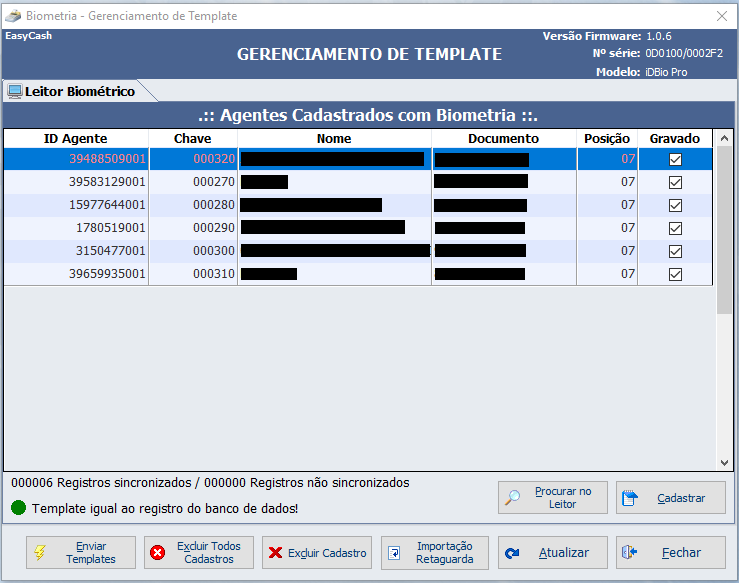Click the lightning icon on Enviar Templates
The width and height of the screenshot is (739, 583).
40,553
